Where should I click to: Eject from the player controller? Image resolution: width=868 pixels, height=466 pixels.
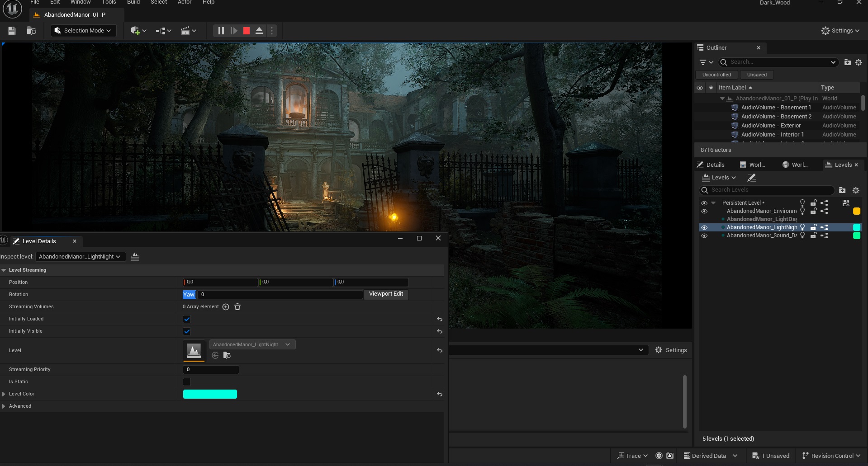coord(259,31)
